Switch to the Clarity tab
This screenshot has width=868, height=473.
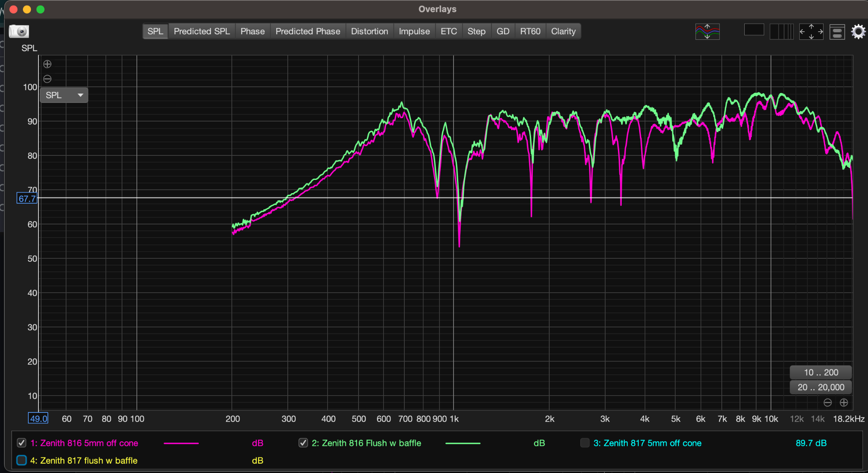tap(563, 31)
